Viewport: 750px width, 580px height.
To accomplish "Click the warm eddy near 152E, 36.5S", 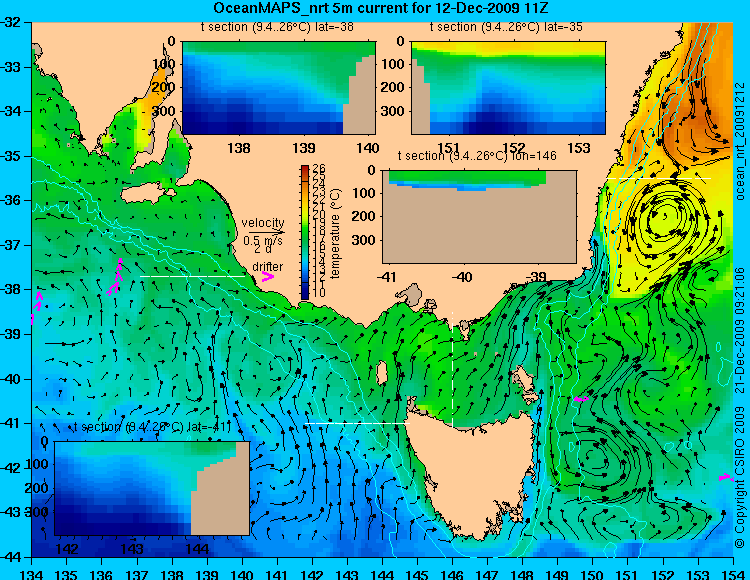I will (x=664, y=218).
